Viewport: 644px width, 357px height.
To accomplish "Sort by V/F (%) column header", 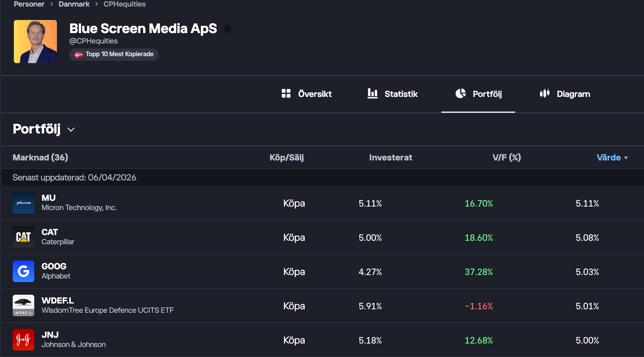I will [x=506, y=157].
